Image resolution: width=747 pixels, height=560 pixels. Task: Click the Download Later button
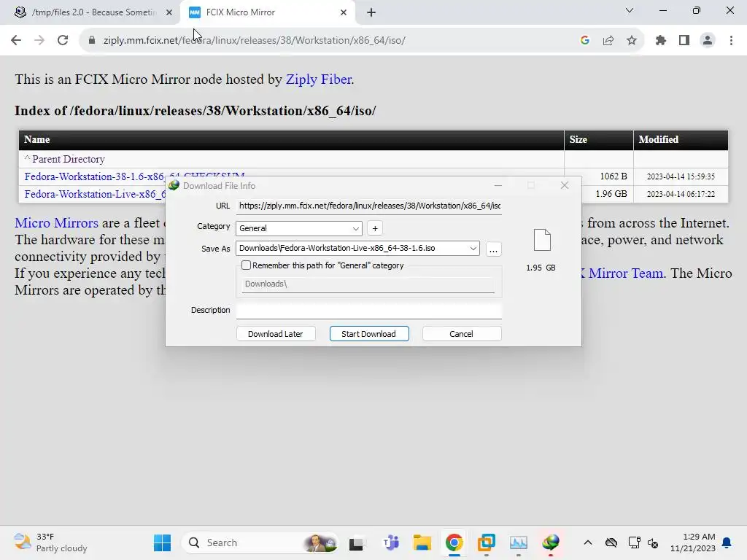tap(276, 334)
